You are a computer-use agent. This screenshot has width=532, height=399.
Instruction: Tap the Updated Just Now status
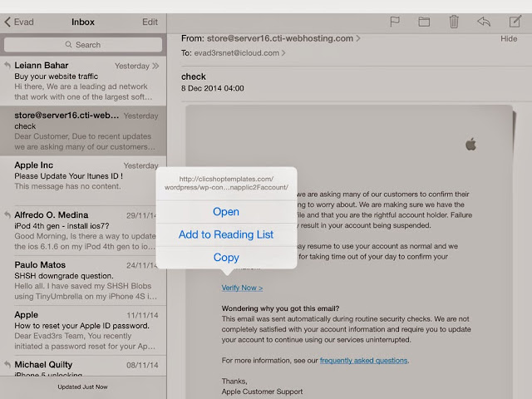(x=82, y=387)
